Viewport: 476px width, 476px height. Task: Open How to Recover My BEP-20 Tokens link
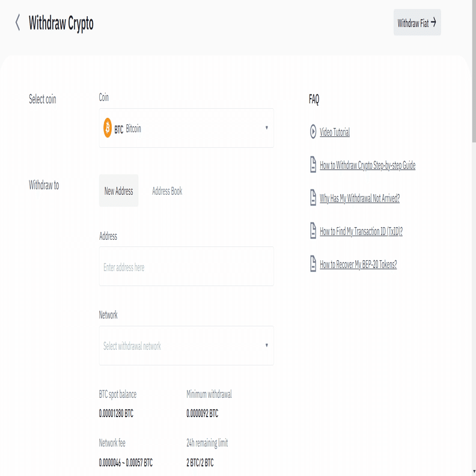(x=358, y=264)
